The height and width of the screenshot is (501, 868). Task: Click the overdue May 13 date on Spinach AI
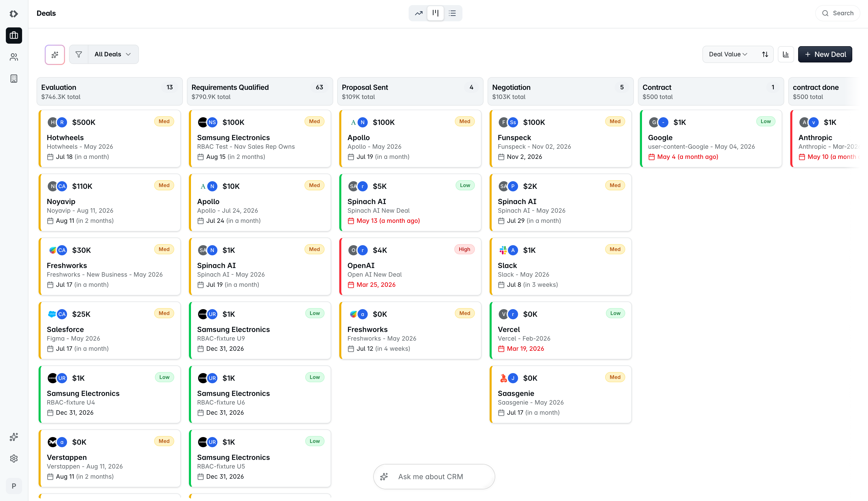(x=388, y=221)
